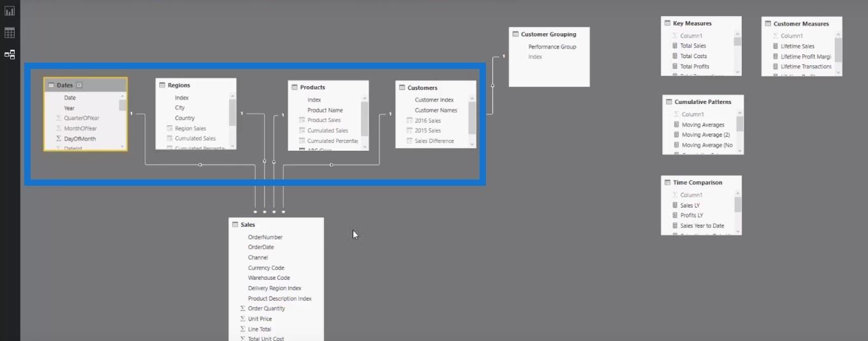Switch to Report view in left sidebar
Image resolution: width=868 pixels, height=341 pixels.
pos(10,11)
